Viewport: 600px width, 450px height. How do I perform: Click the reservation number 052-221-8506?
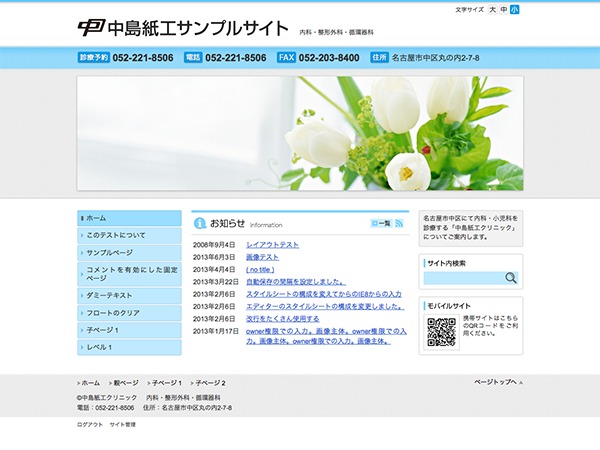pyautogui.click(x=143, y=58)
